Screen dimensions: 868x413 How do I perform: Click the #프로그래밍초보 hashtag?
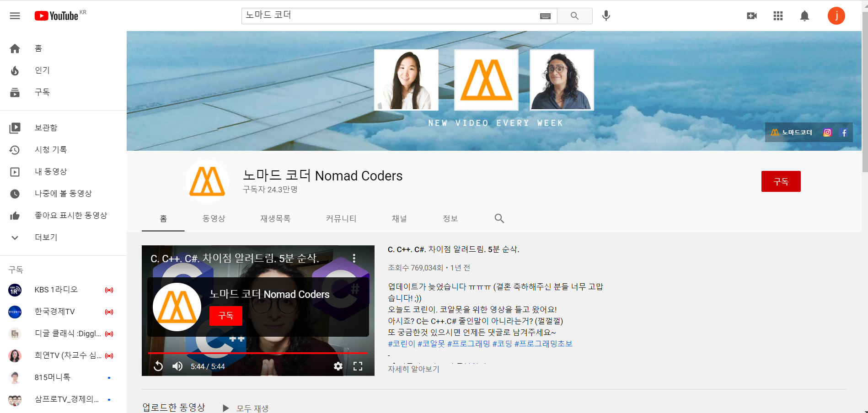pos(543,344)
